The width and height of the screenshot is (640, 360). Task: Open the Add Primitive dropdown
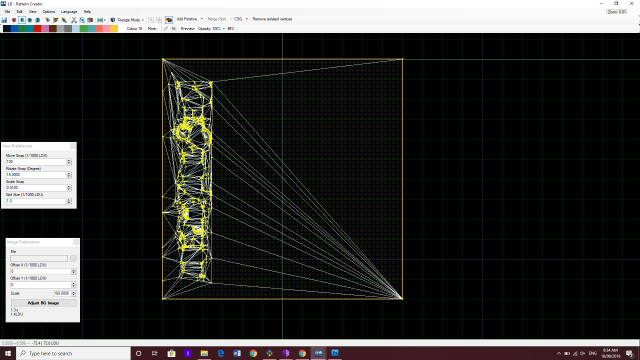tap(189, 19)
